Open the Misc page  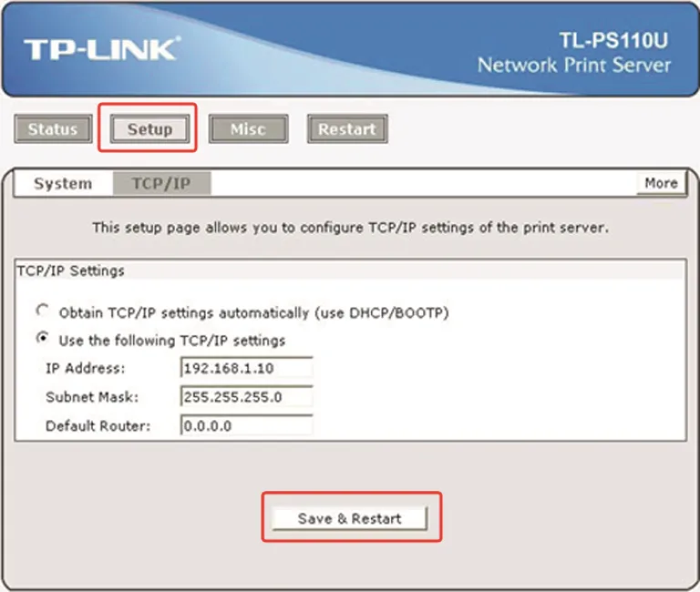pyautogui.click(x=248, y=129)
